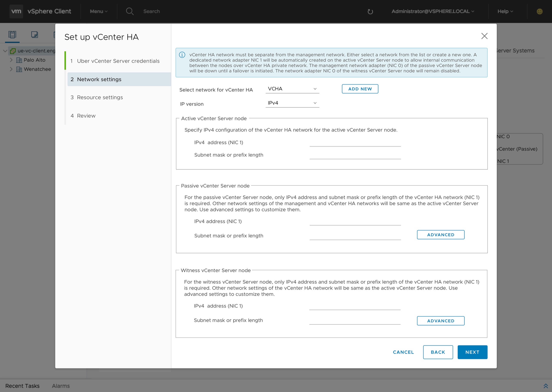The width and height of the screenshot is (552, 392).
Task: Click NIC 1 label in background diagram
Action: click(503, 161)
